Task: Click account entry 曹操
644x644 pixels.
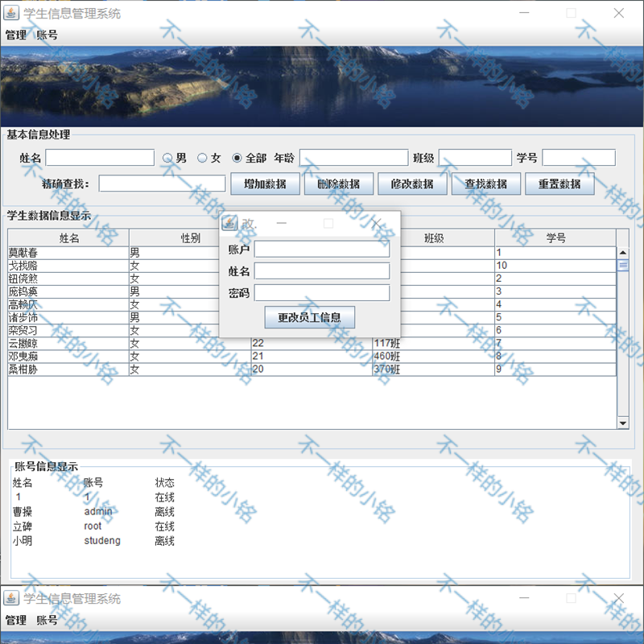Action: coord(23,512)
